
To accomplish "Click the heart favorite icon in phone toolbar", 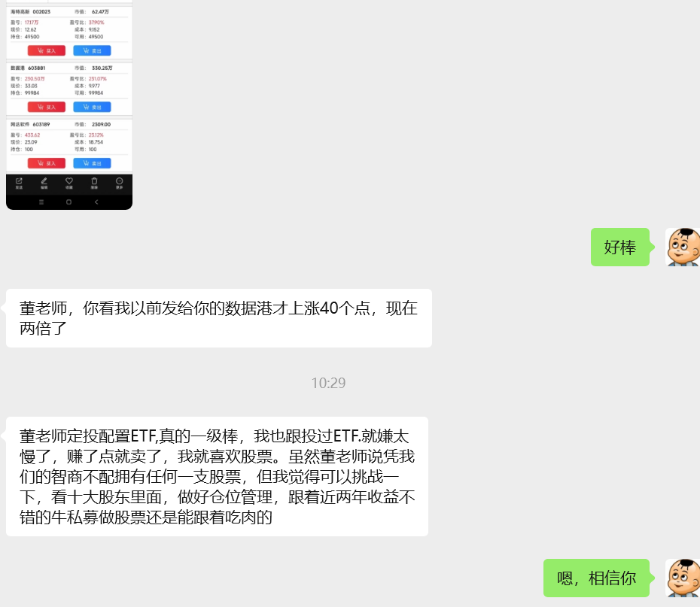I will [69, 183].
